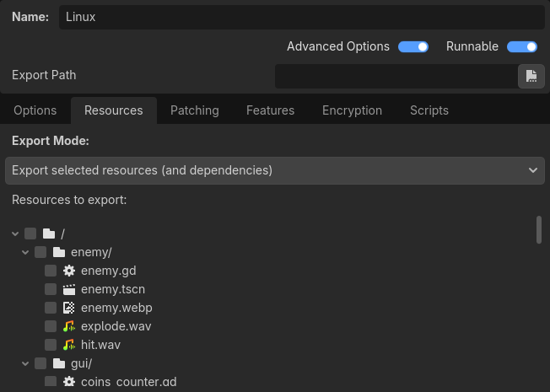Image resolution: width=550 pixels, height=392 pixels.
Task: Click the audio icon beside hit.wav
Action: point(70,345)
